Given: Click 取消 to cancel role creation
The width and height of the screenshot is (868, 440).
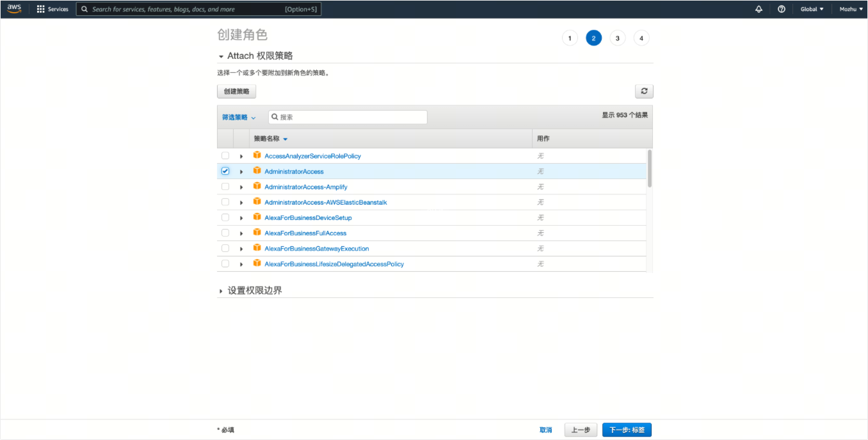Looking at the screenshot, I should (545, 430).
